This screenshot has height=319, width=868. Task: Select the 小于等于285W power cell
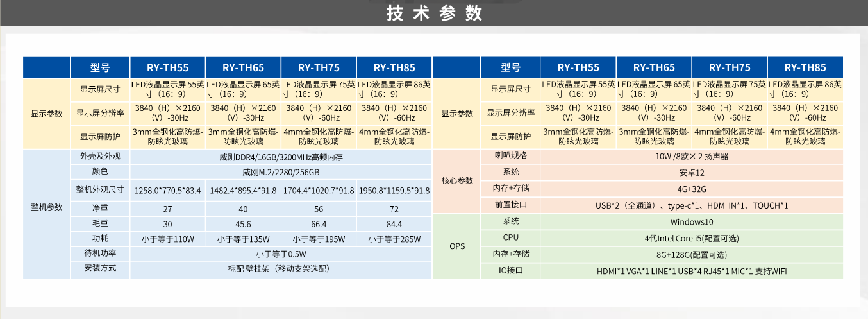(394, 239)
